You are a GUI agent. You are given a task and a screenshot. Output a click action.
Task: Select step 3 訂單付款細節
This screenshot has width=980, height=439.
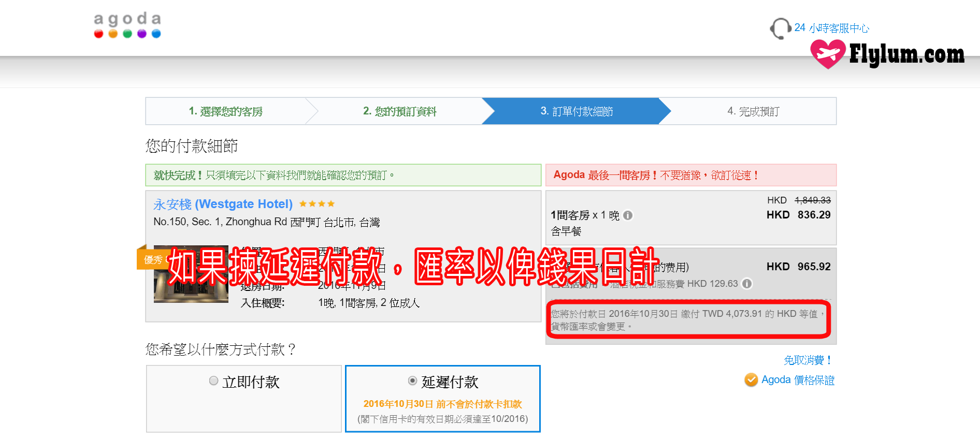click(x=577, y=111)
